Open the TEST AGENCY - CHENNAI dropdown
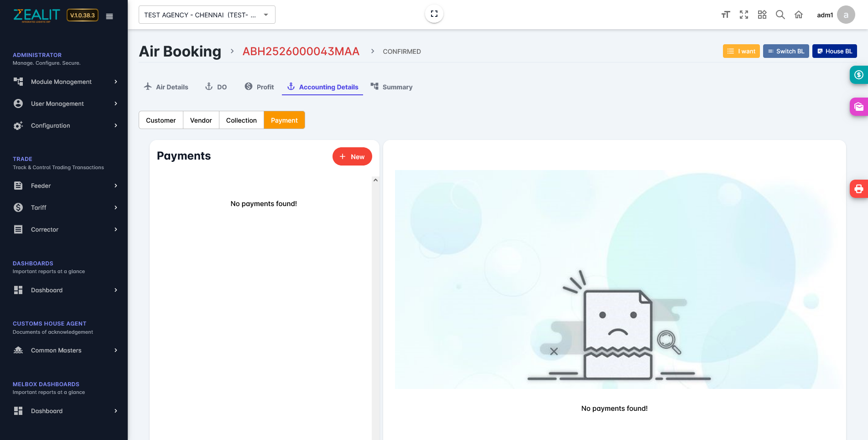Viewport: 868px width, 440px height. (x=207, y=15)
